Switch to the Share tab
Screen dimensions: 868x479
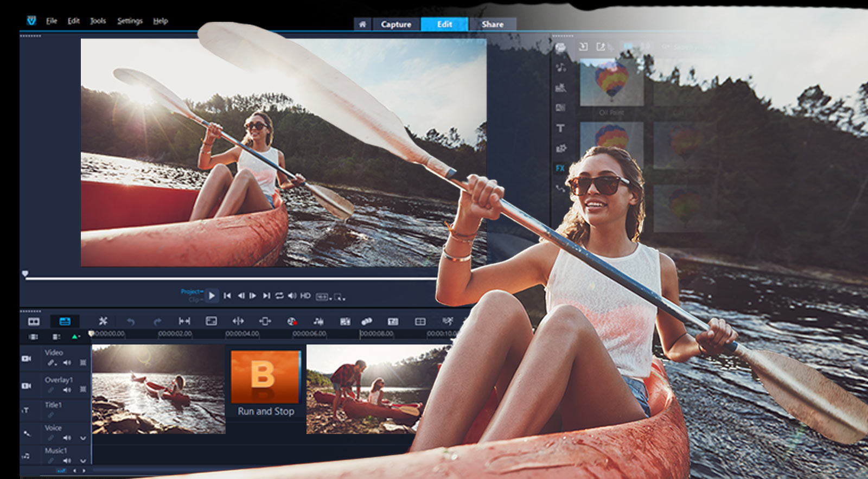[x=492, y=24]
